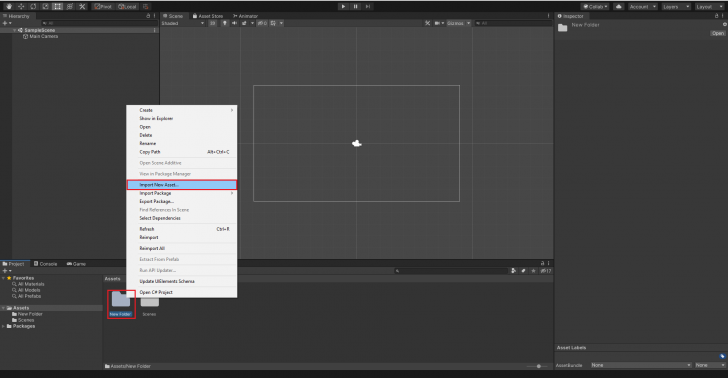This screenshot has height=378, width=728.
Task: Open the AssetBundle None dropdown
Action: click(x=641, y=365)
